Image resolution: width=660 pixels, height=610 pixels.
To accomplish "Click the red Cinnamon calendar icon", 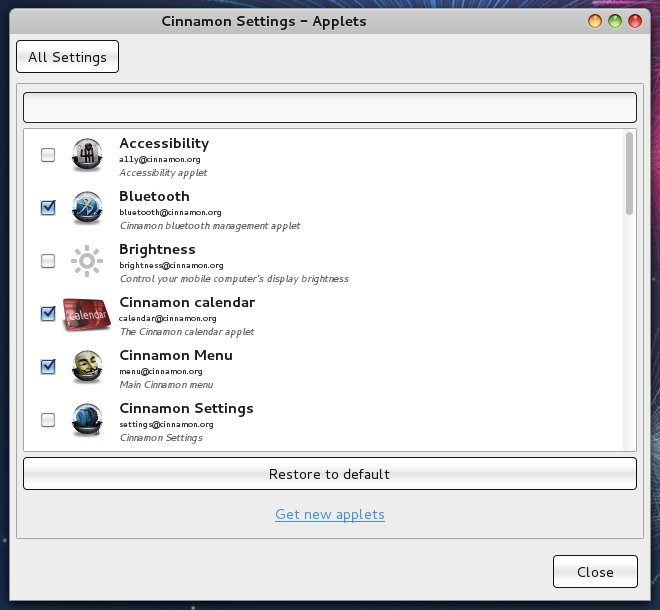I will [87, 314].
